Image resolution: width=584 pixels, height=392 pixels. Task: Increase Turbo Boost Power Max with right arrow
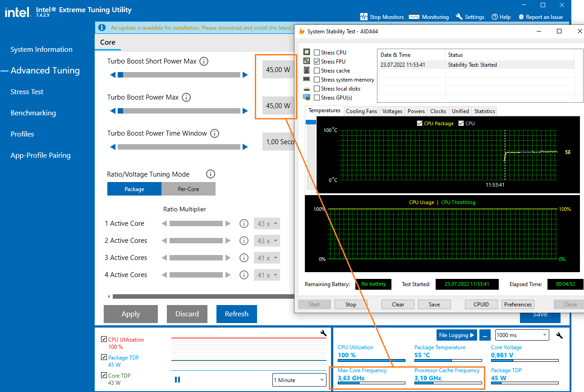point(245,111)
